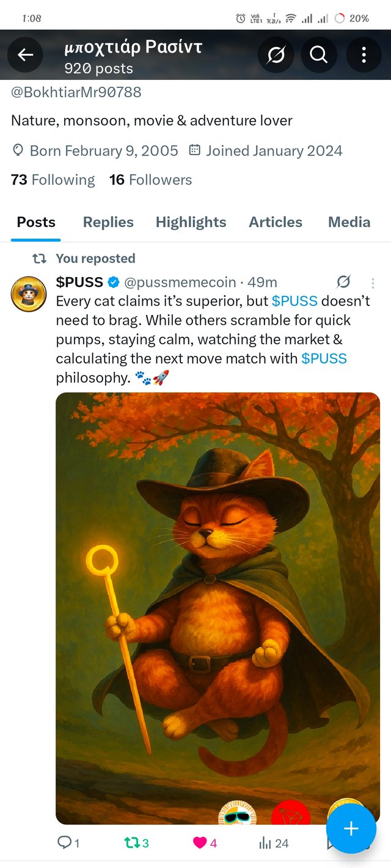The width and height of the screenshot is (391, 868).
Task: Unlike the post via the pink heart
Action: (x=205, y=843)
